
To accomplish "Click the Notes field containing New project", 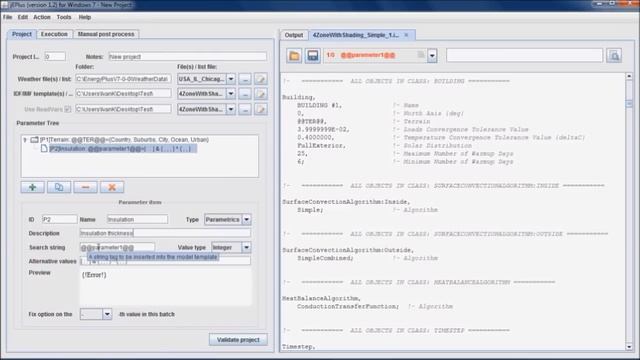I will (x=188, y=57).
